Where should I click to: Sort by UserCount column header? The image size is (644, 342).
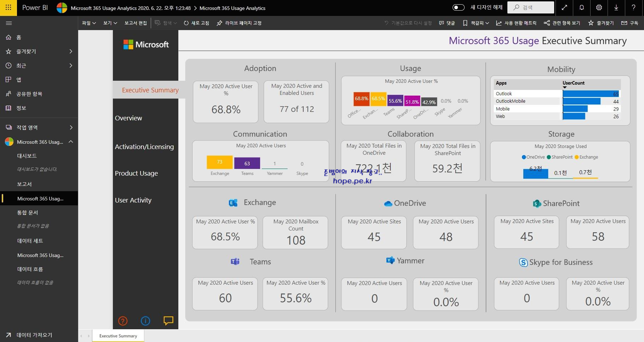(x=573, y=83)
